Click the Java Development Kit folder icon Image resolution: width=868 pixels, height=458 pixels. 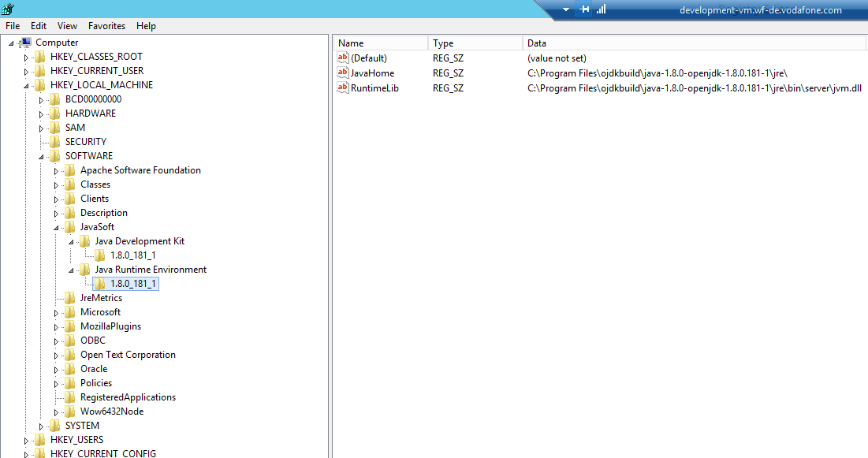tap(84, 241)
